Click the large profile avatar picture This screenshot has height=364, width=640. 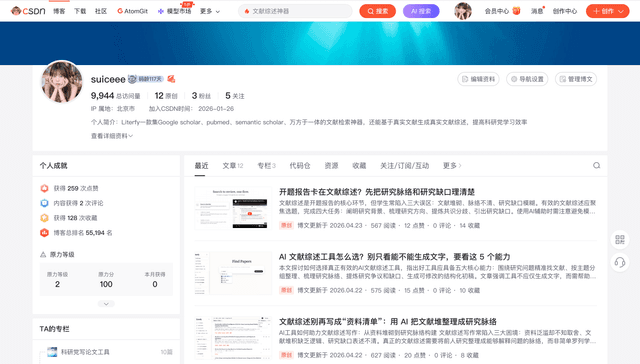(62, 82)
